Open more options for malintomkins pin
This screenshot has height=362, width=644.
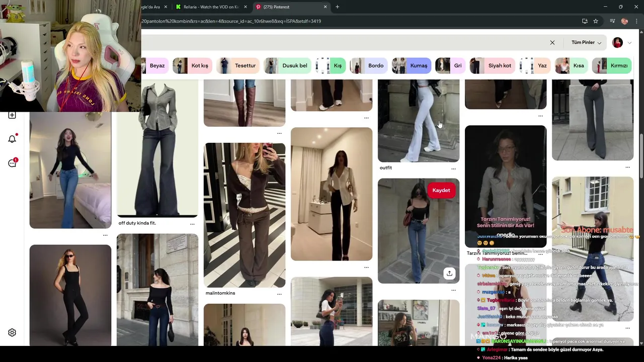(279, 294)
